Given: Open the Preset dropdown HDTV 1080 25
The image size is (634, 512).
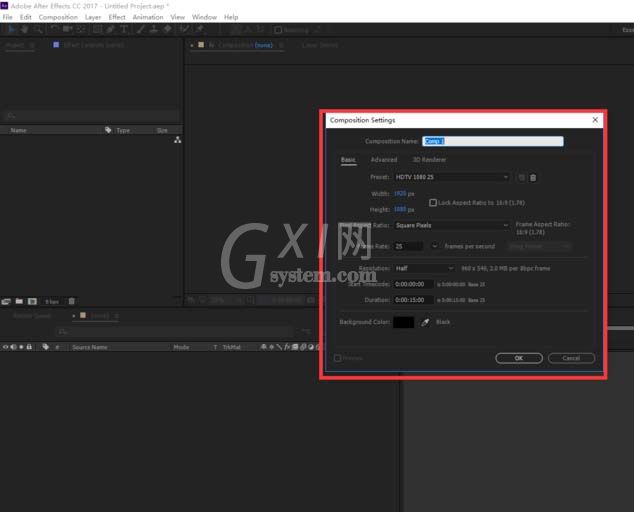Looking at the screenshot, I should click(x=452, y=177).
